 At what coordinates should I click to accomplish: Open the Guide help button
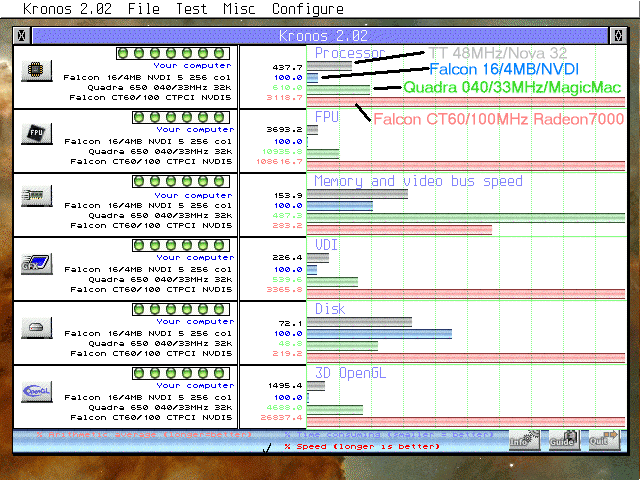564,440
